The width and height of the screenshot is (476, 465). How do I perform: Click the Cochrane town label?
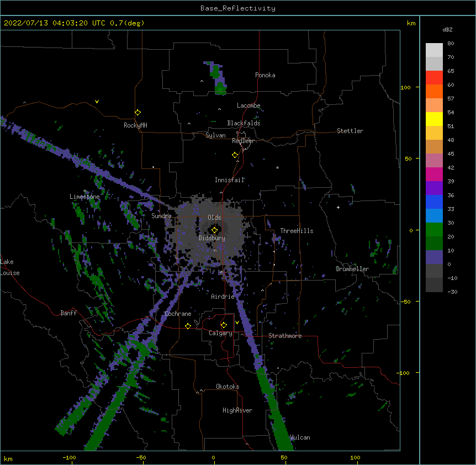click(x=178, y=314)
